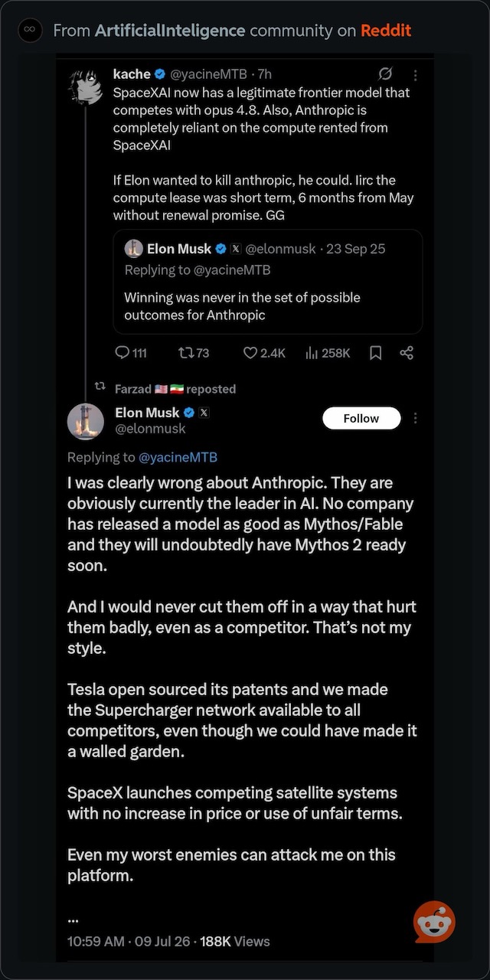Viewport: 490px width, 980px height.
Task: Click the @elonmusk handle under Elon Musk's name
Action: click(x=150, y=429)
